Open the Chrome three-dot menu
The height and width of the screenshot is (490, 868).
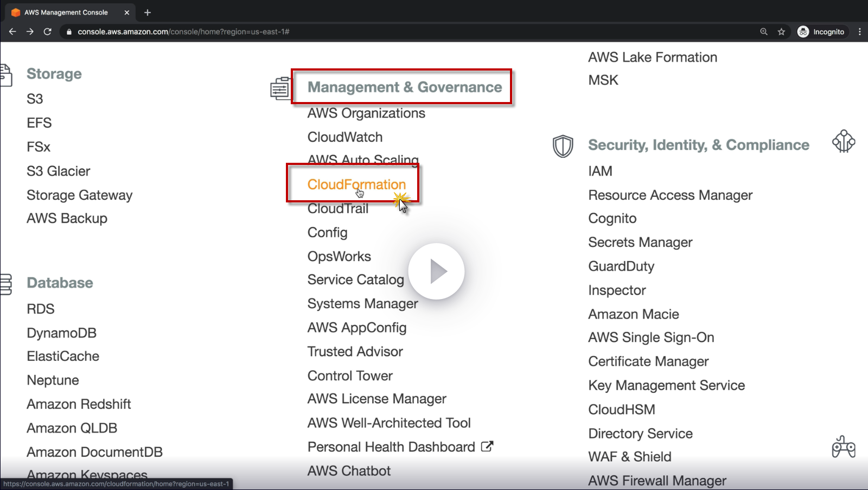click(860, 31)
